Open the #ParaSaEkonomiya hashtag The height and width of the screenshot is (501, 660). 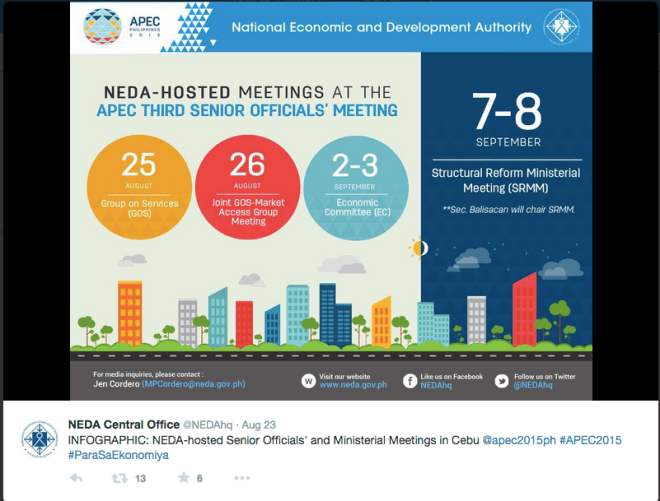pos(118,455)
